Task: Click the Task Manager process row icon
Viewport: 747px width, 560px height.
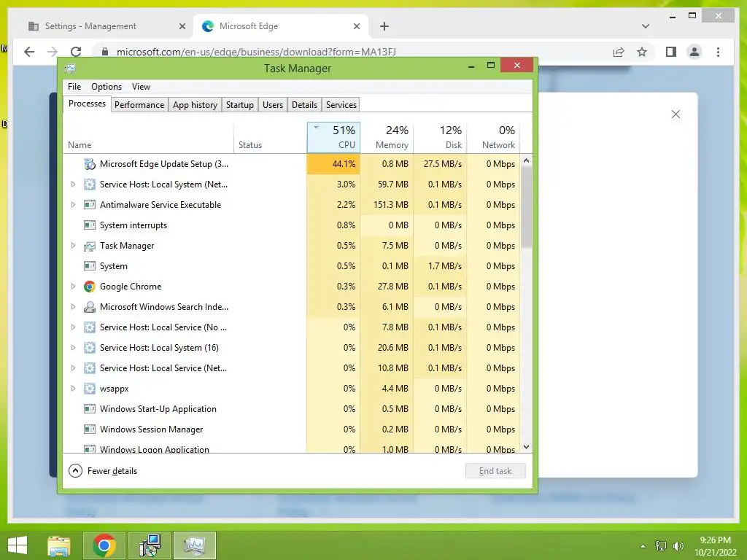Action: coord(90,246)
